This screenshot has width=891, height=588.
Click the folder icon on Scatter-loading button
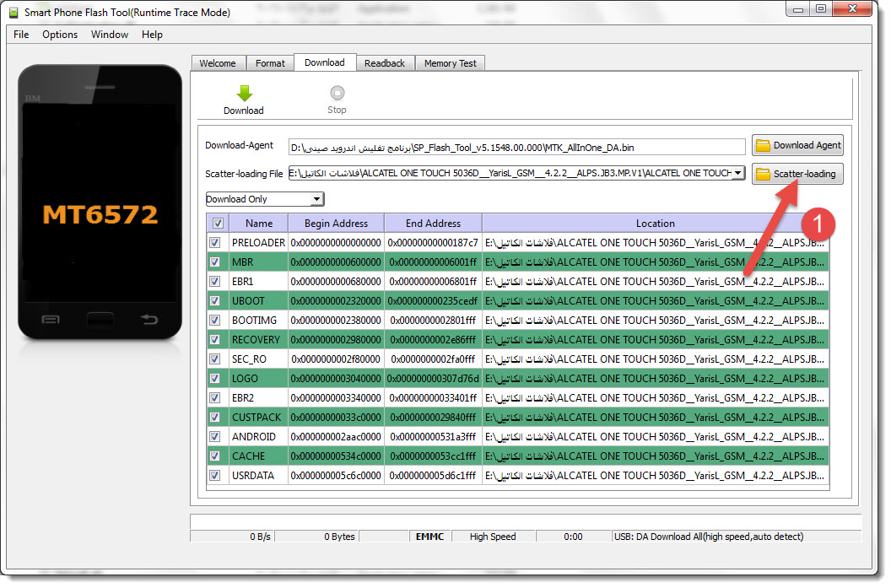pyautogui.click(x=763, y=174)
